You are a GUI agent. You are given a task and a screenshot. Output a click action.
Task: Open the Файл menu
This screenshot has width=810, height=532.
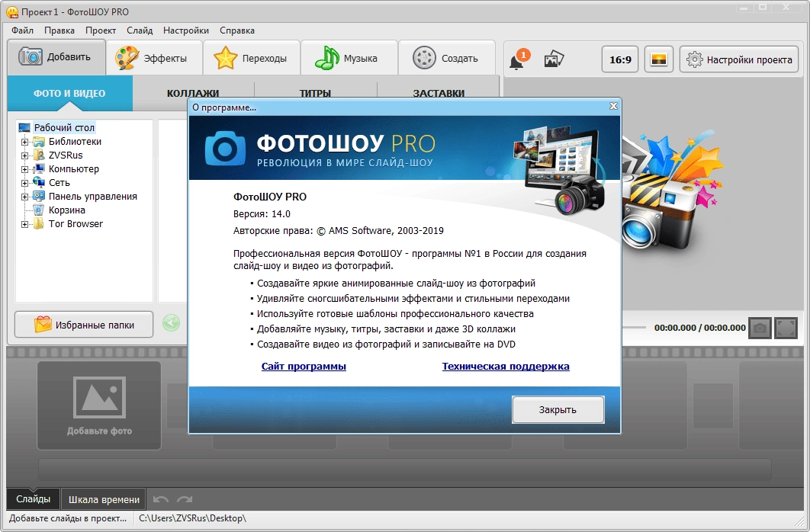coord(22,30)
